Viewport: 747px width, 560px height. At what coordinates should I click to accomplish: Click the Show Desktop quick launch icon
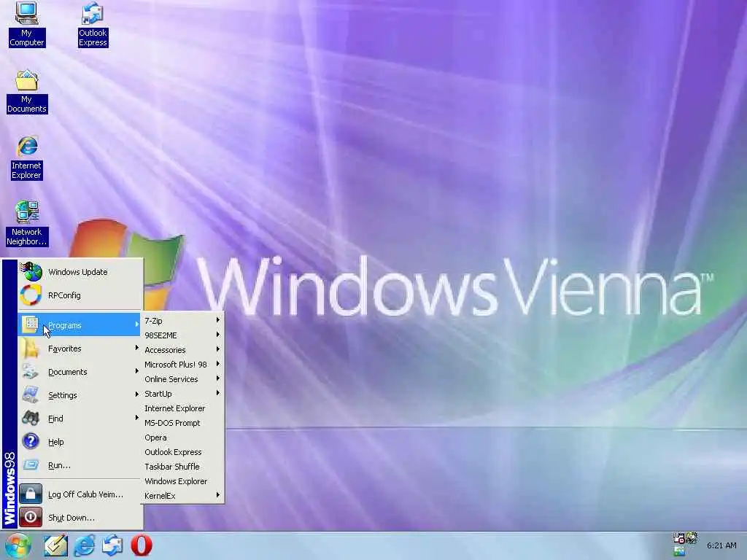point(55,545)
